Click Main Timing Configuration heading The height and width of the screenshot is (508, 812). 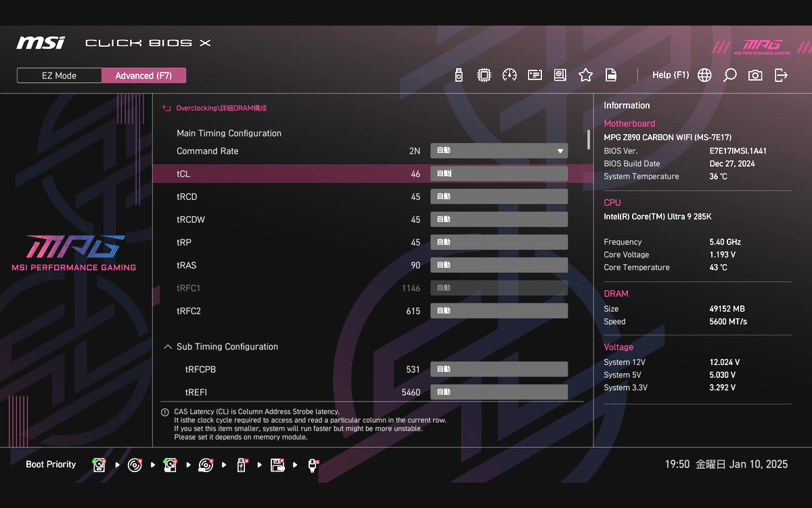[229, 133]
